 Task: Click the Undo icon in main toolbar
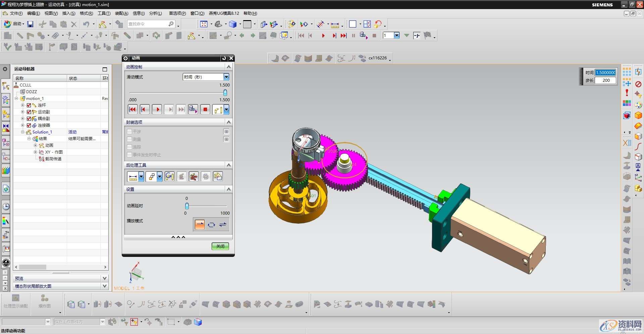click(x=86, y=24)
